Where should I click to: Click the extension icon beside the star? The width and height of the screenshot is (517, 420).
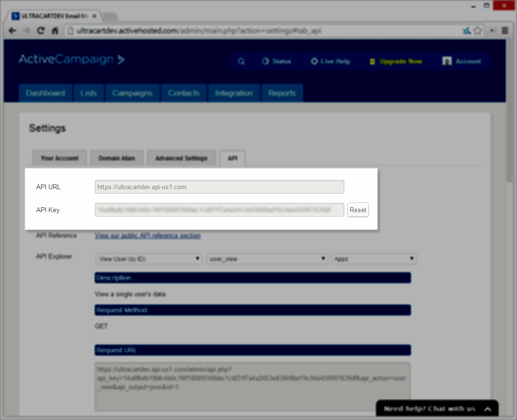466,31
